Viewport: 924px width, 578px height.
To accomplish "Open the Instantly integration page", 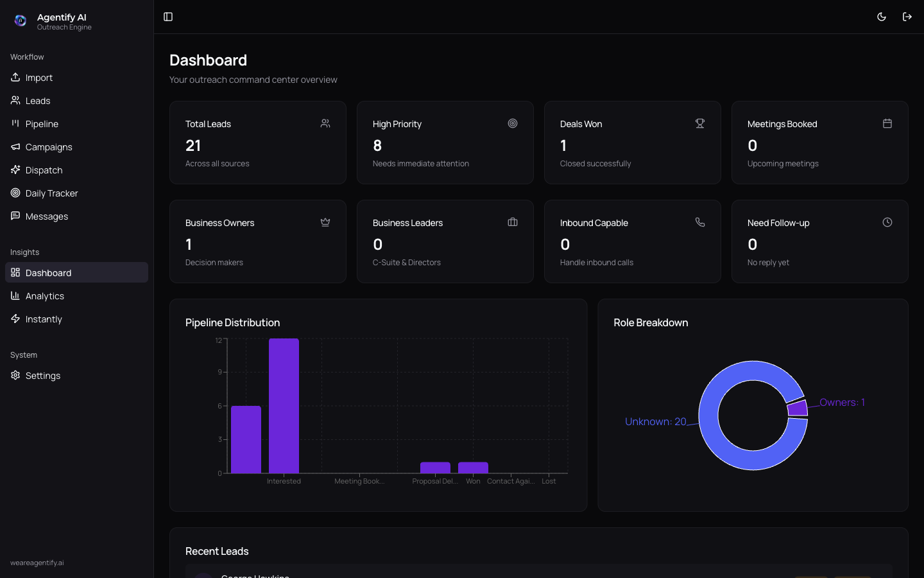I will 44,319.
